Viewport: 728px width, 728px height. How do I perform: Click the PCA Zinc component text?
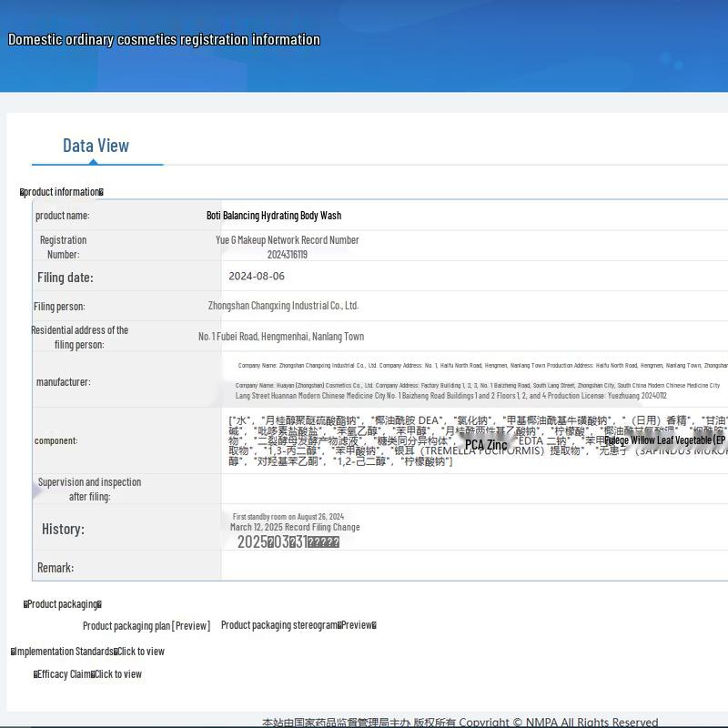pos(486,445)
